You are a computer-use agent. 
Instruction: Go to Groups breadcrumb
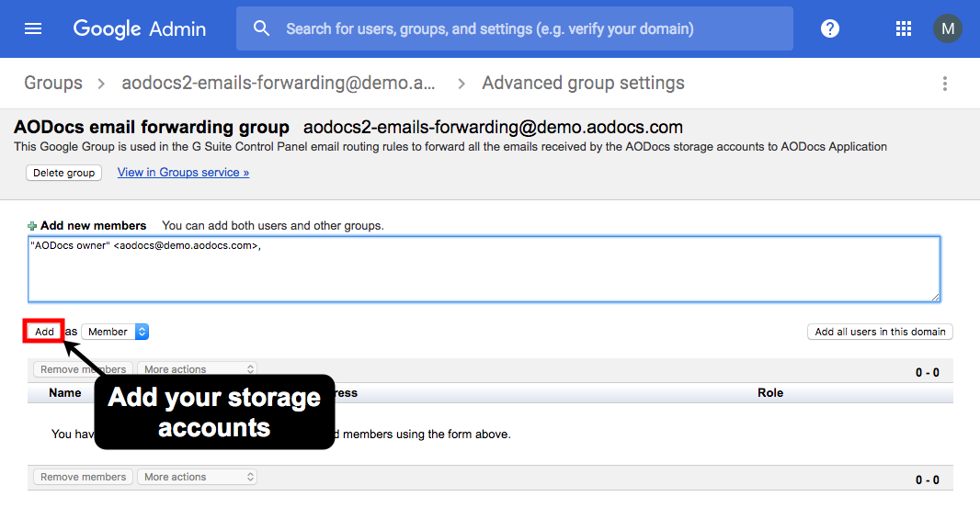(53, 83)
